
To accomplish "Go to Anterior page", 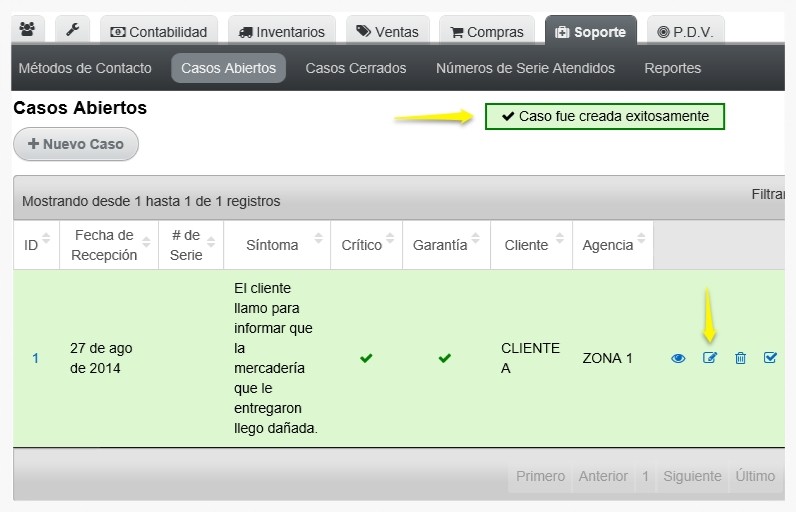I will tap(603, 476).
